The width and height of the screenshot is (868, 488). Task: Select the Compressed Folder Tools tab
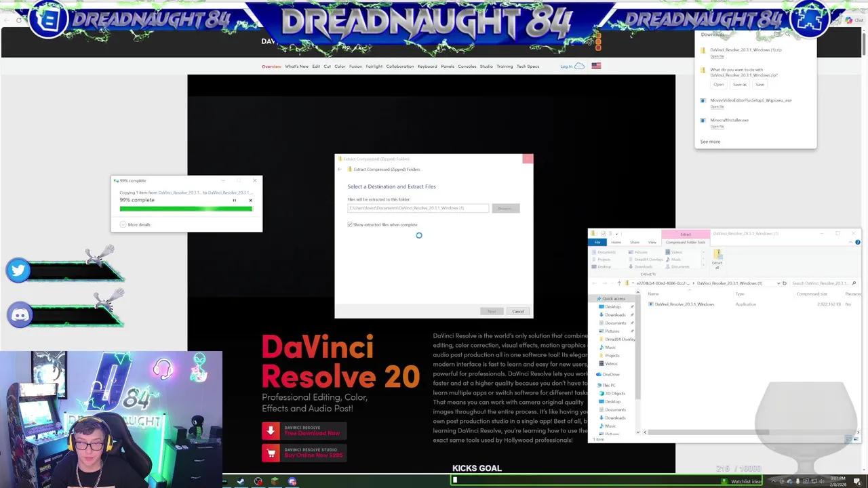[x=686, y=242]
